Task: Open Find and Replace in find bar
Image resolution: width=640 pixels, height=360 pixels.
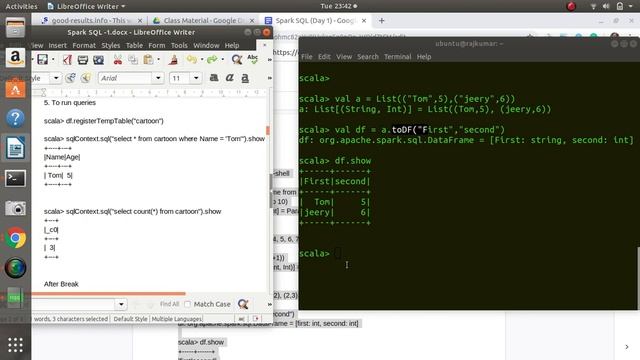Action: (x=243, y=304)
